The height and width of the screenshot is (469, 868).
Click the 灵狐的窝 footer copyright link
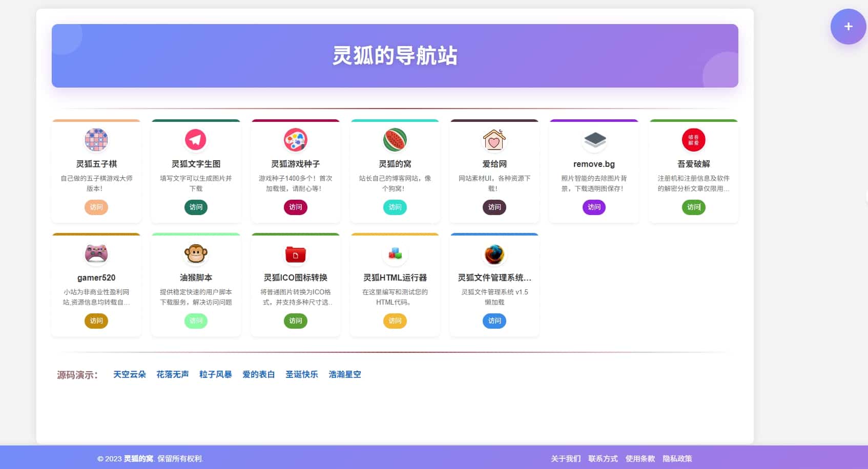pos(138,459)
